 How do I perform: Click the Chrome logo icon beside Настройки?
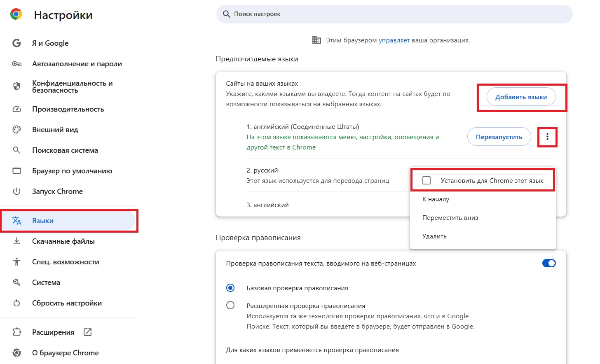(x=16, y=14)
